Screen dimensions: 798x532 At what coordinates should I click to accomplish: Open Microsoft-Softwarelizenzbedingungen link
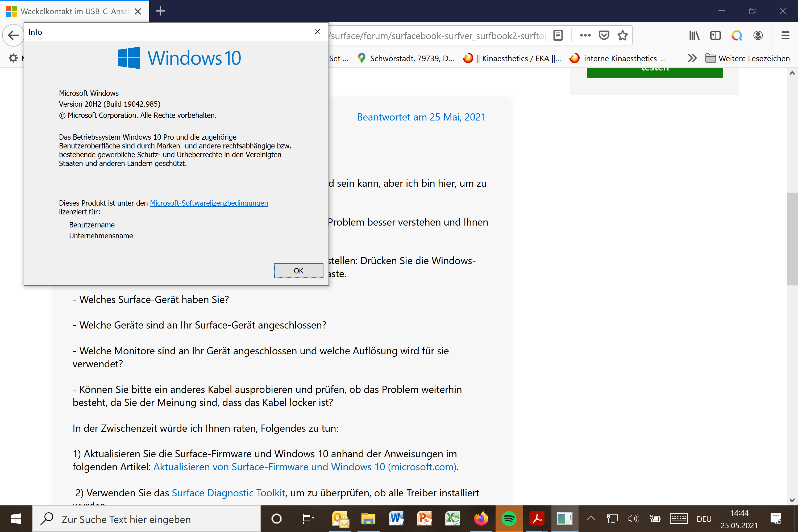pos(209,203)
